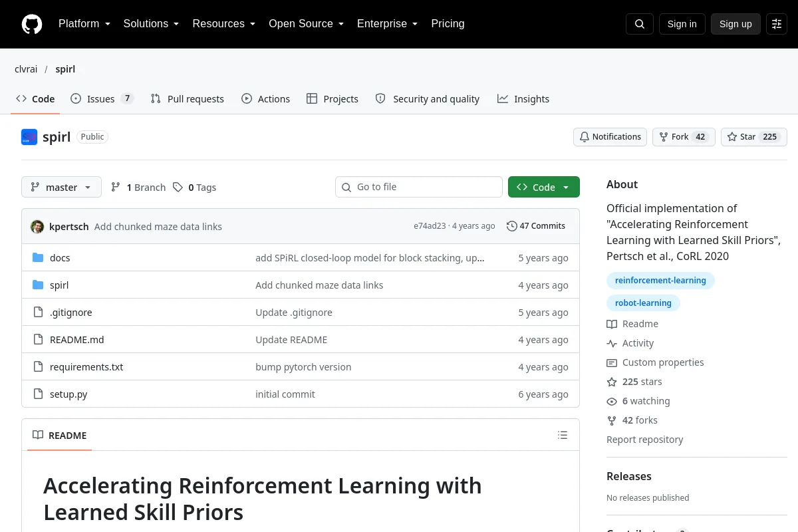Switch to the Projects tab
The height and width of the screenshot is (532, 798).
pos(332,99)
